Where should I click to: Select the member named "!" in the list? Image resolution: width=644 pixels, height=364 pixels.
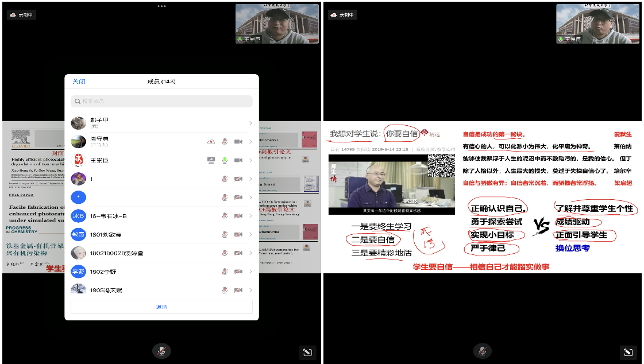pyautogui.click(x=91, y=179)
